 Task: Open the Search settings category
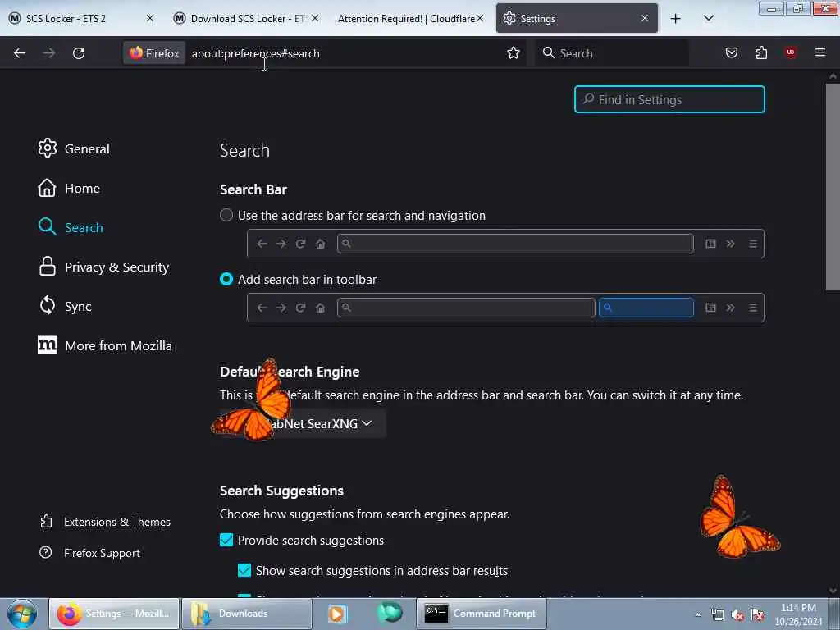(x=71, y=227)
